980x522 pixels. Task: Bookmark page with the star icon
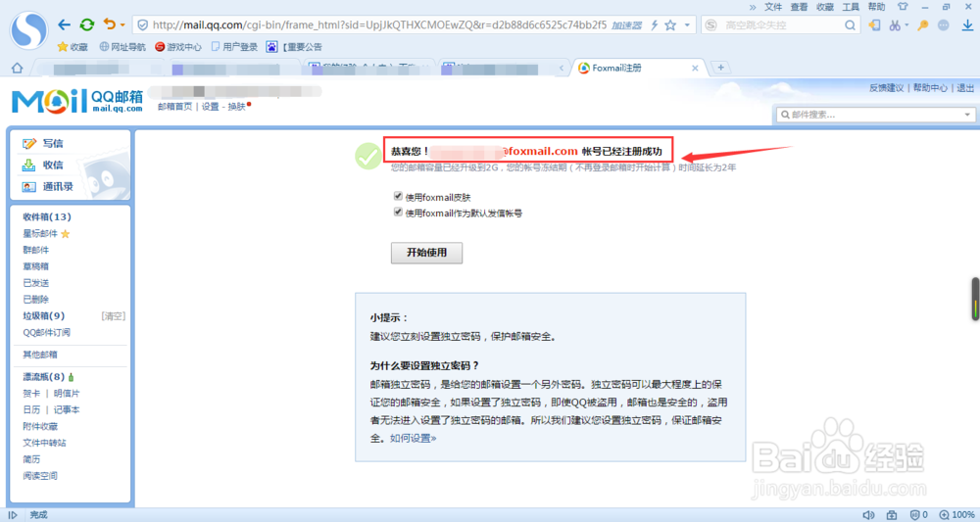pos(670,25)
